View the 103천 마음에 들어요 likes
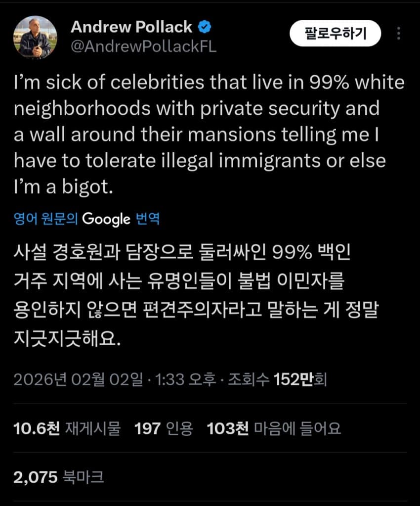 pyautogui.click(x=274, y=428)
